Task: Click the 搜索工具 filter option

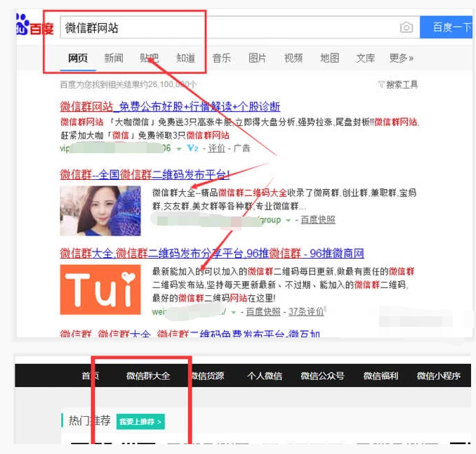Action: tap(397, 84)
